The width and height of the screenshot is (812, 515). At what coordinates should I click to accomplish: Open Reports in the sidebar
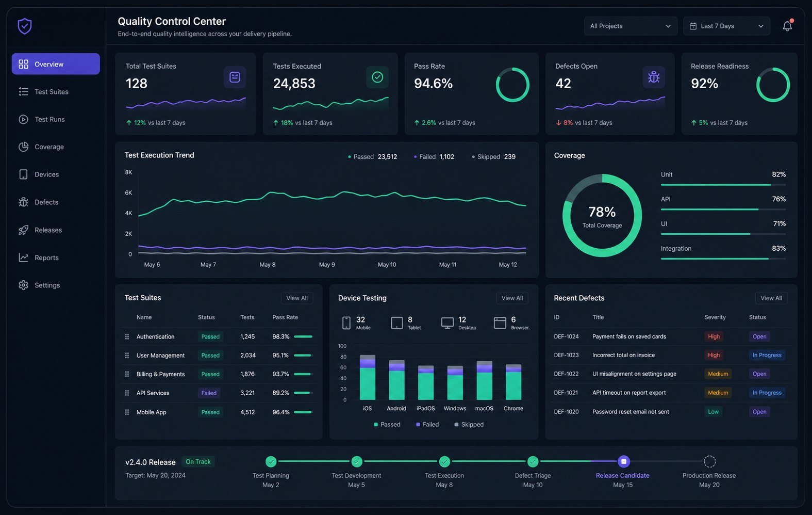(x=56, y=257)
